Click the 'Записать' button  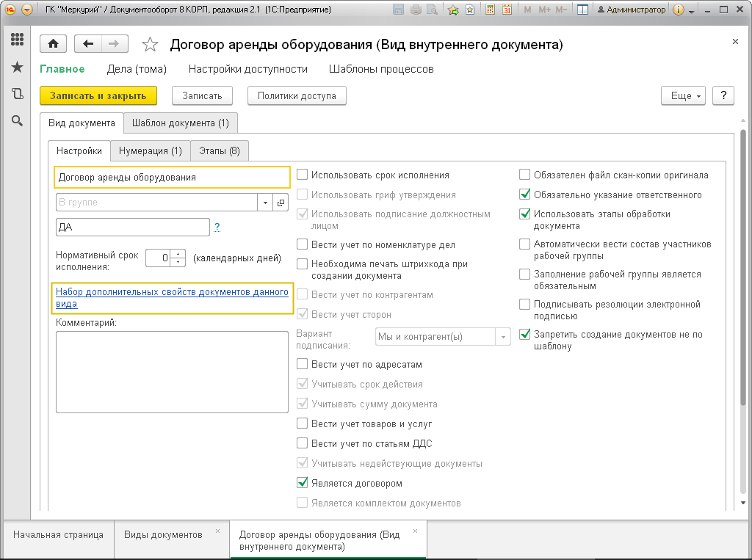[x=202, y=95]
